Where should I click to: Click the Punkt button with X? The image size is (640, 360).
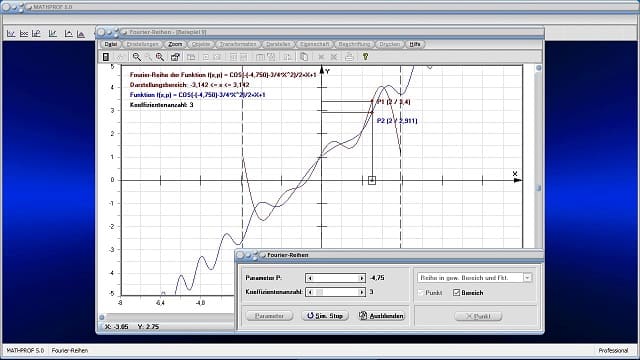(478, 316)
